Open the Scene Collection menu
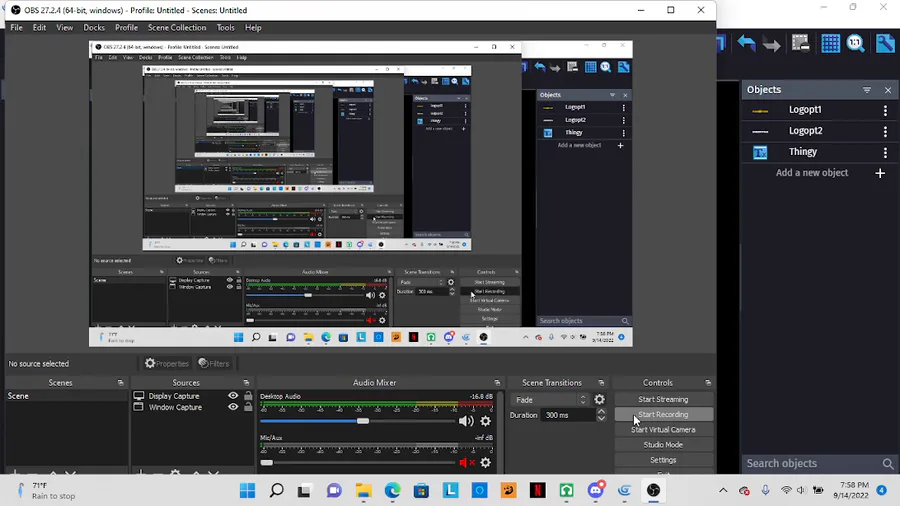Image resolution: width=900 pixels, height=506 pixels. [x=177, y=28]
